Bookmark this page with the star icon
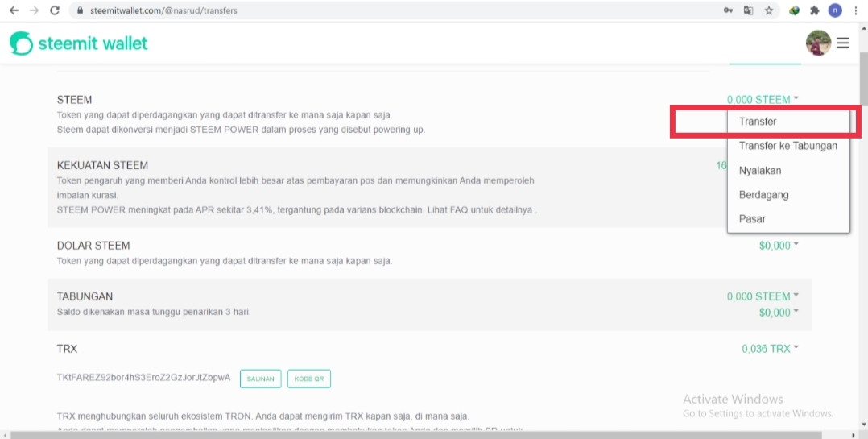 pyautogui.click(x=769, y=10)
